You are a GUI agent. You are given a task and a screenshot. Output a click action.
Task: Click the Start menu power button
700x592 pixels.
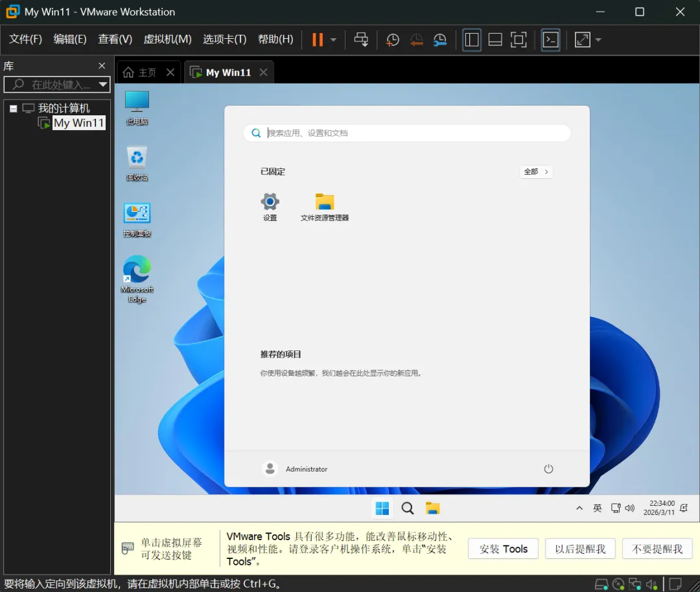(548, 469)
